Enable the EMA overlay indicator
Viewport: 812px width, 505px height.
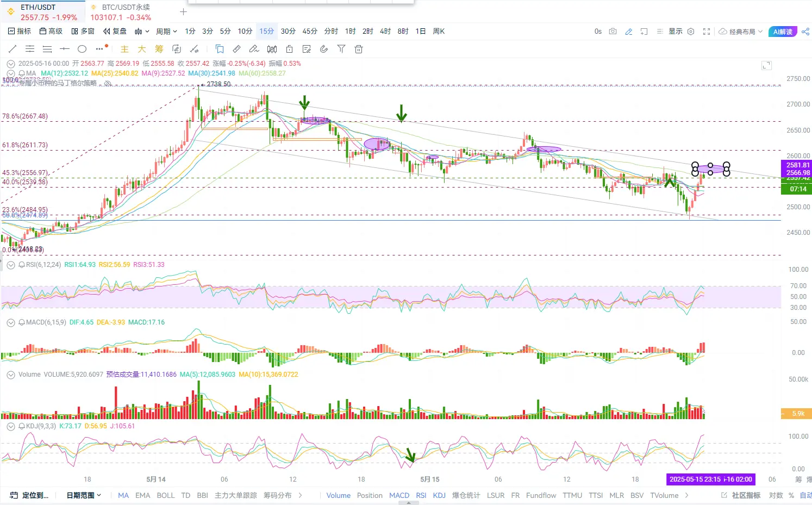(x=142, y=495)
